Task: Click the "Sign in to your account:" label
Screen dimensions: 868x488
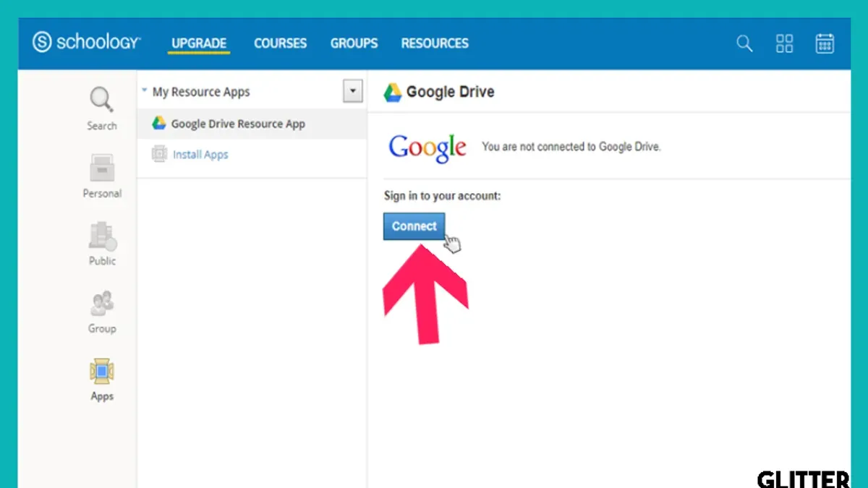Action: click(x=442, y=196)
